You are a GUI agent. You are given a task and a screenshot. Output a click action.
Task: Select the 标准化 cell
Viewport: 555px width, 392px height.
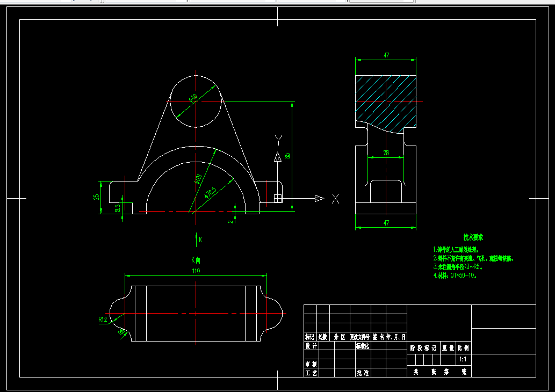tap(363, 346)
